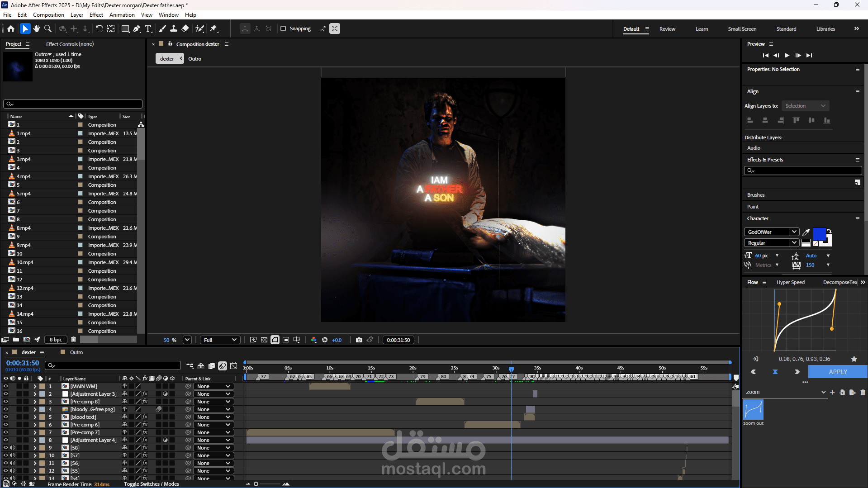Play the composition preview
The height and width of the screenshot is (488, 868).
[787, 56]
